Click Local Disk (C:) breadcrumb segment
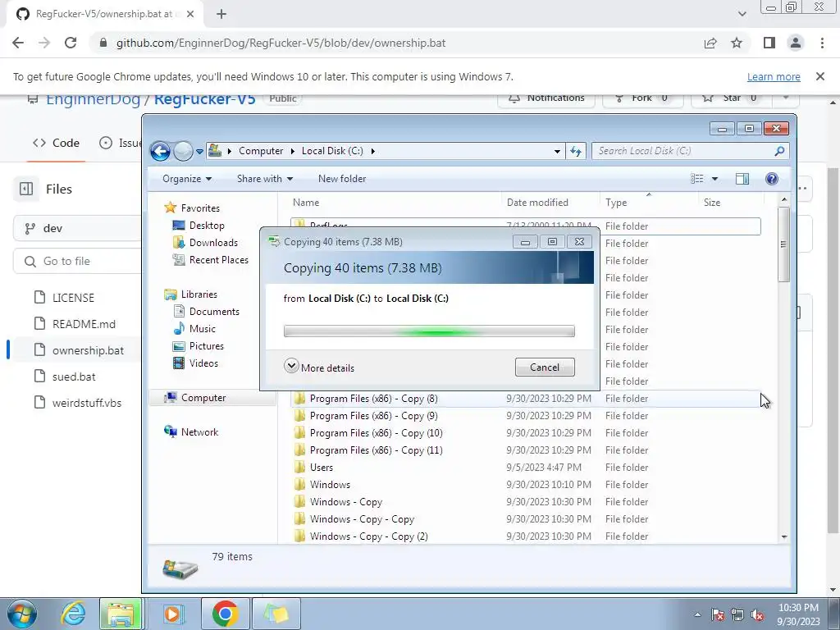This screenshot has width=840, height=630. pyautogui.click(x=332, y=151)
